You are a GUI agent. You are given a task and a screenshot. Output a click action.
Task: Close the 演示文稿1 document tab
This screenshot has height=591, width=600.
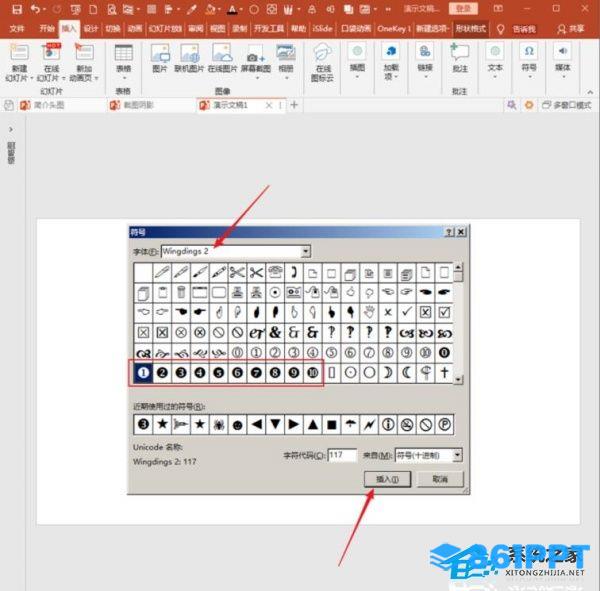pyautogui.click(x=269, y=105)
